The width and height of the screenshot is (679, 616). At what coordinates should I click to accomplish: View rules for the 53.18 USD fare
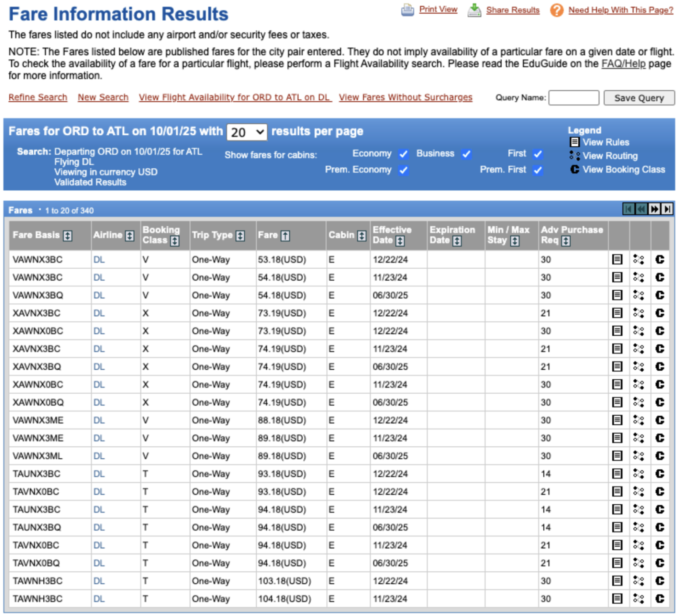point(617,259)
